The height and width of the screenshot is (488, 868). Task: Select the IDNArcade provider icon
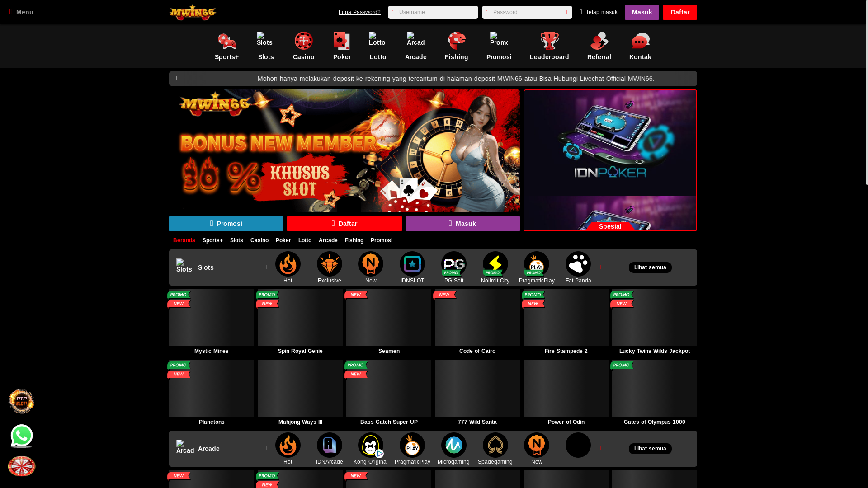tap(330, 445)
